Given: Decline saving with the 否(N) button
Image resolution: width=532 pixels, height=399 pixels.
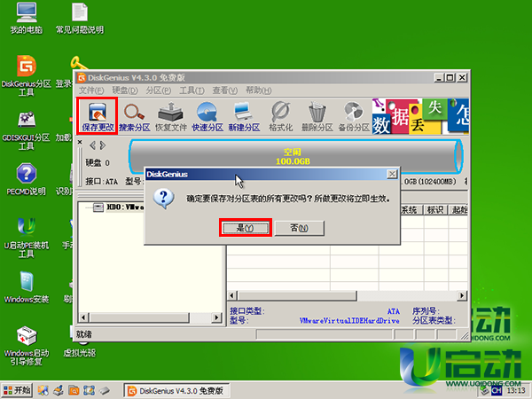Looking at the screenshot, I should 300,228.
